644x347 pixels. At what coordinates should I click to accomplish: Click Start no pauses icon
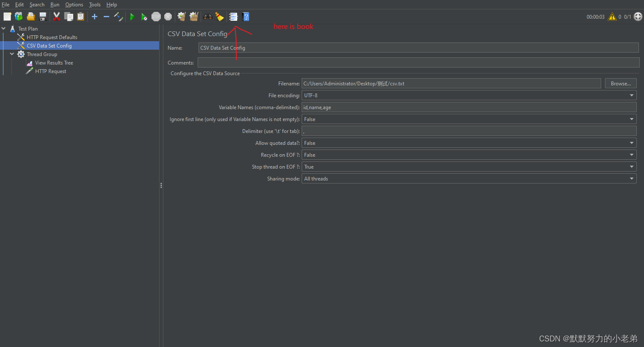pyautogui.click(x=144, y=17)
